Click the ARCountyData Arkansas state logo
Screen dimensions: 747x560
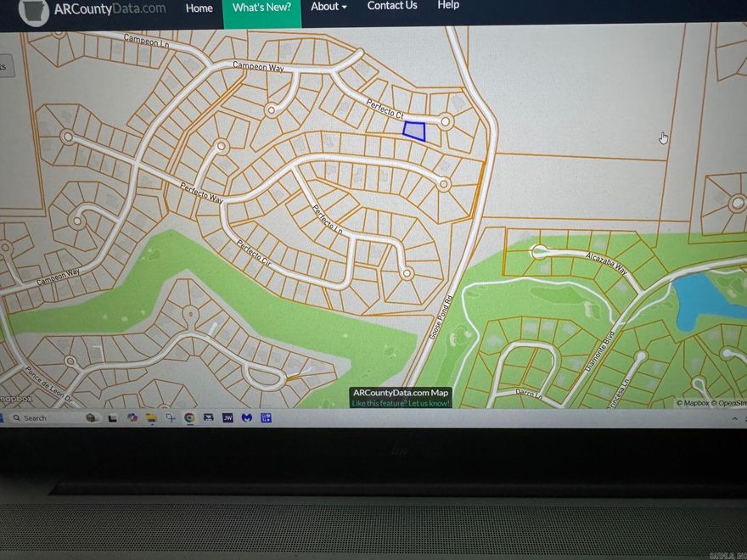pos(34,11)
